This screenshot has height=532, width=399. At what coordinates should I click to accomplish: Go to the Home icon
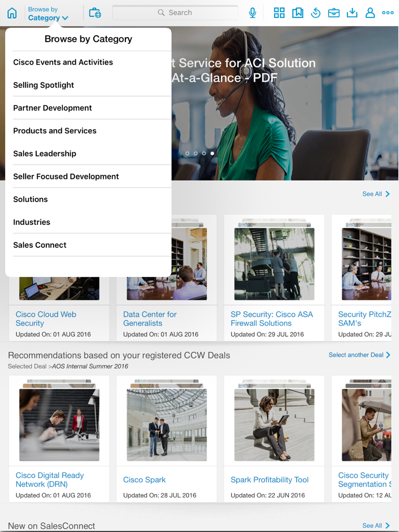12,13
